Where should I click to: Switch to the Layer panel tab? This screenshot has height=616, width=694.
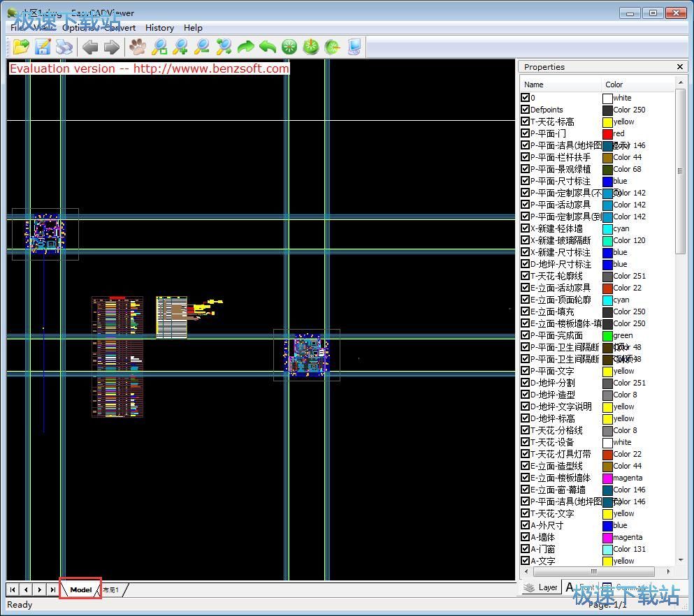coord(541,587)
